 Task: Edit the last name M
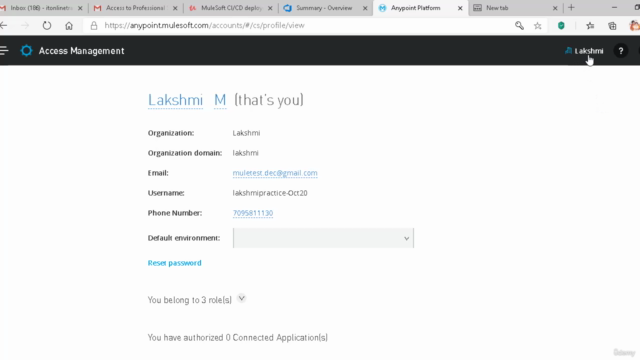click(220, 100)
